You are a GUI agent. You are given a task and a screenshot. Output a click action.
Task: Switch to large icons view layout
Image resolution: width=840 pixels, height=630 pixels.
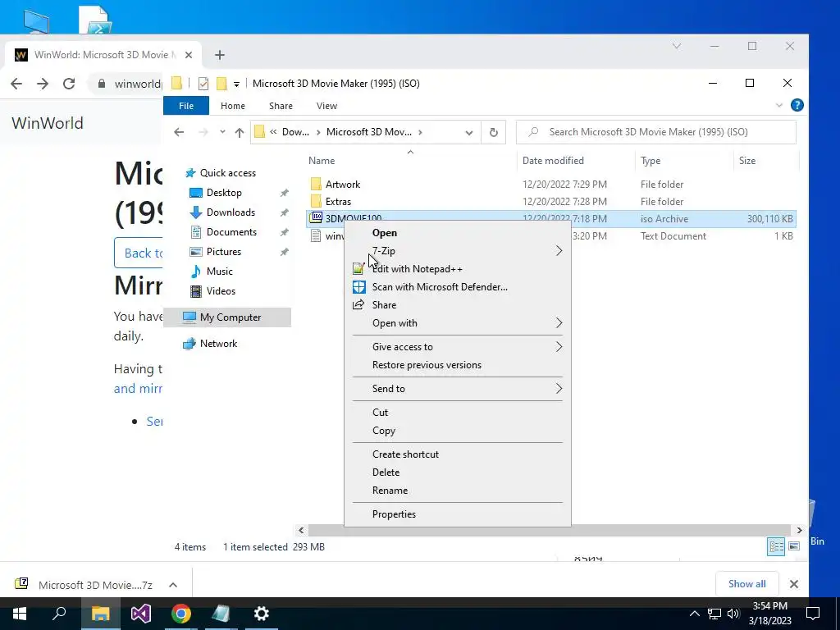point(794,546)
